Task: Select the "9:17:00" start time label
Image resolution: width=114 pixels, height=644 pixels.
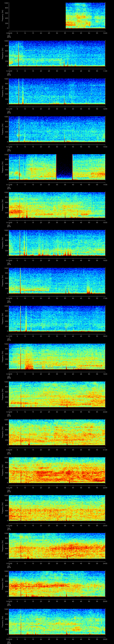Action: coord(9,336)
